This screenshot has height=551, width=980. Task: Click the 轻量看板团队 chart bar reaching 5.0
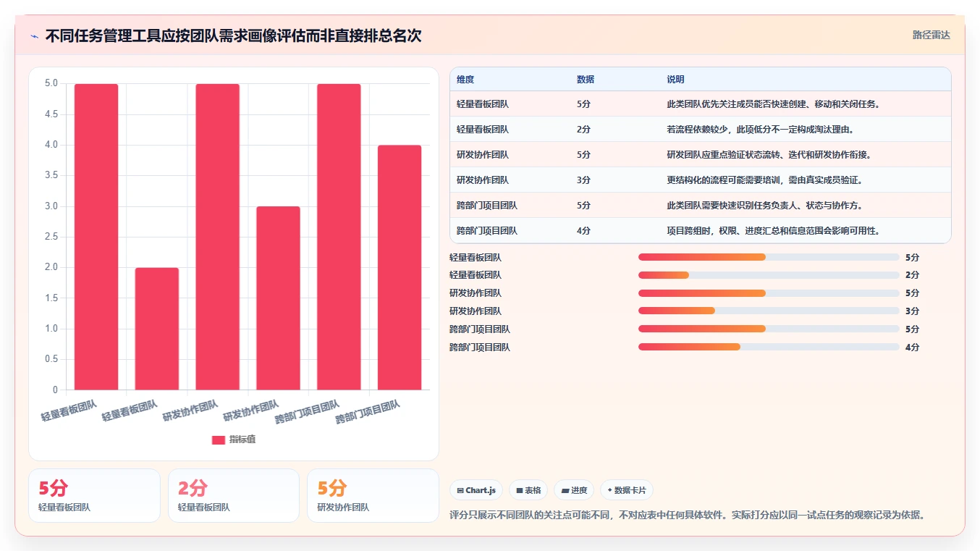(x=96, y=237)
